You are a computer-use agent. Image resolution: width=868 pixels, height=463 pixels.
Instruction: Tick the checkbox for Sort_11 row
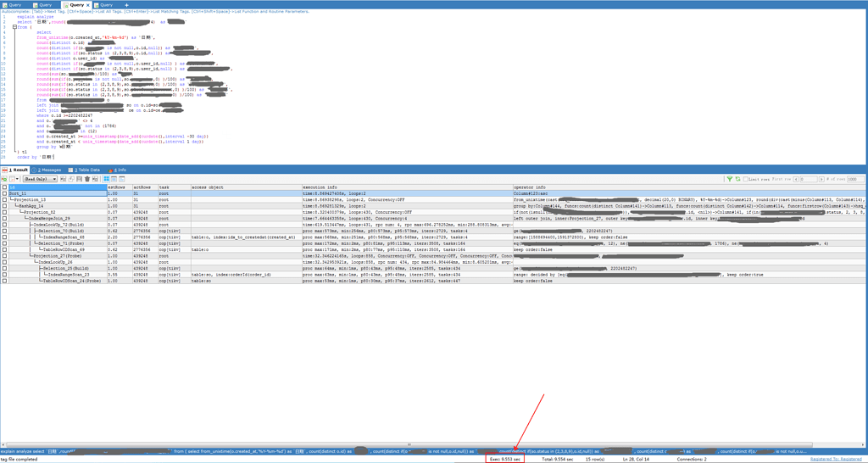[x=4, y=193]
